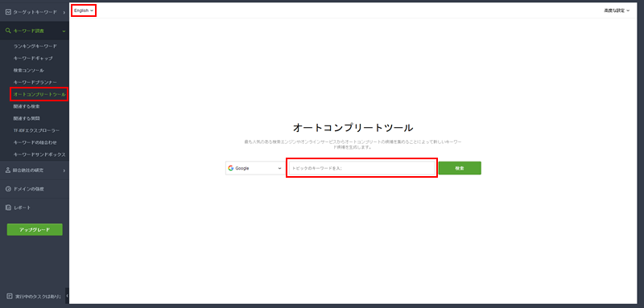Screen dimensions: 644x308
Task: Go to キーワードプランナー
Action: tap(35, 83)
